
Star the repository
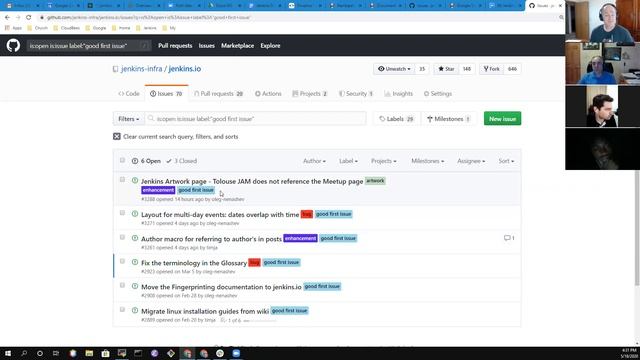tap(446, 69)
